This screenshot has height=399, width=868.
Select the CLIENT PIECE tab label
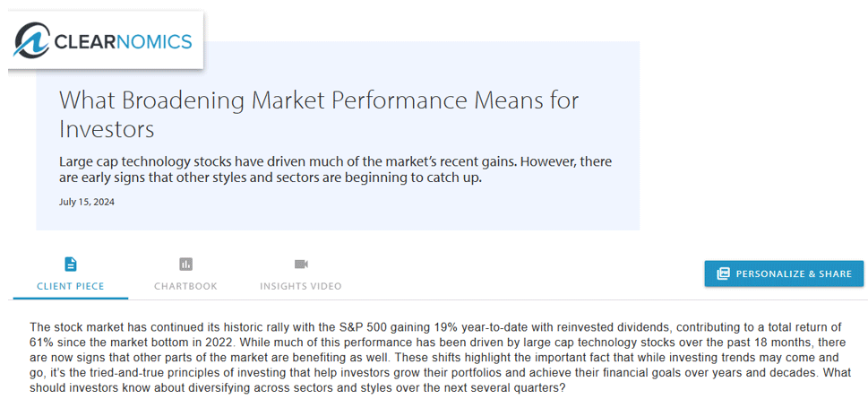(x=70, y=287)
